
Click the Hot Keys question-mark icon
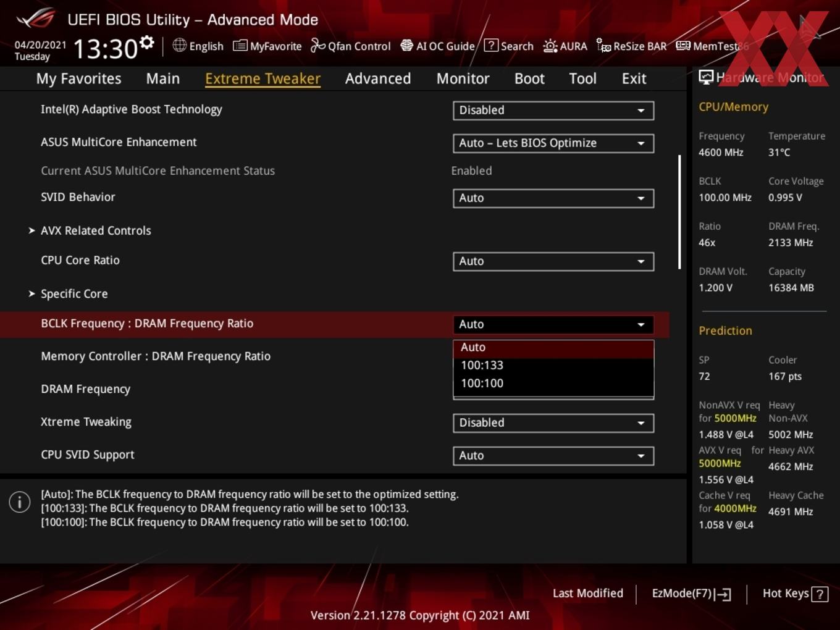820,594
